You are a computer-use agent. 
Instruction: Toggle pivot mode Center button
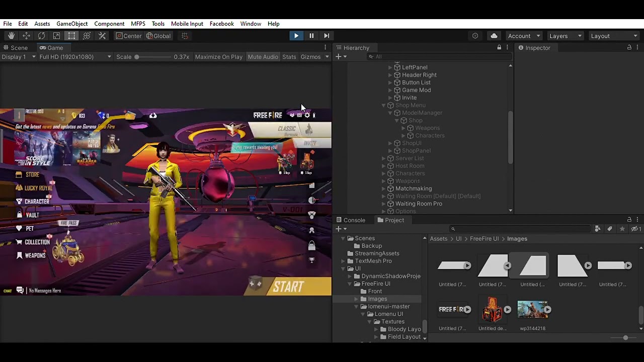point(129,36)
